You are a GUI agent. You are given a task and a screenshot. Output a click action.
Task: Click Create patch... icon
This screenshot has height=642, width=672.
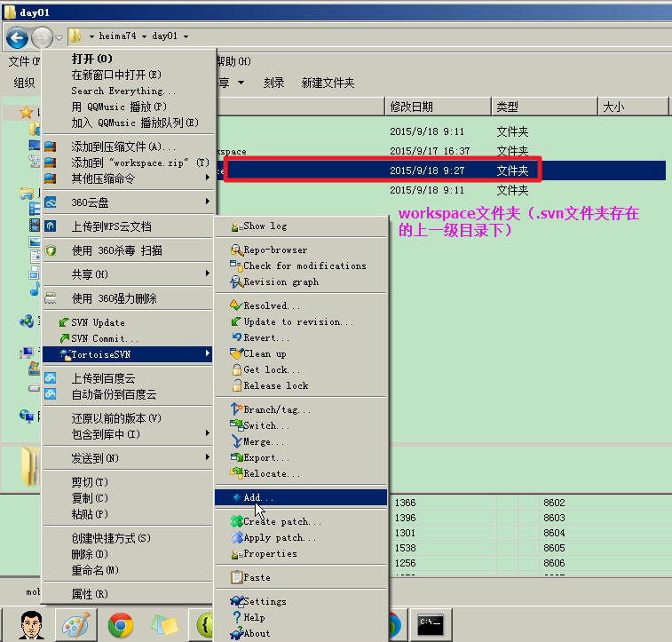pos(236,521)
